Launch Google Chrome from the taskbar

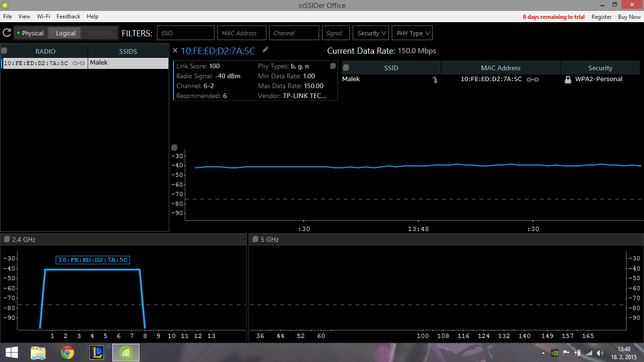pos(67,353)
